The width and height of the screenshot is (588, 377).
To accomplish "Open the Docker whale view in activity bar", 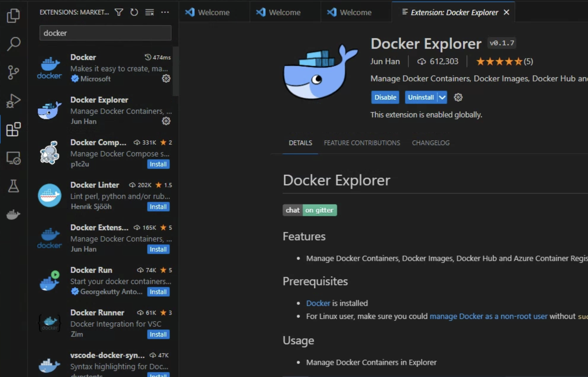I will pyautogui.click(x=13, y=214).
